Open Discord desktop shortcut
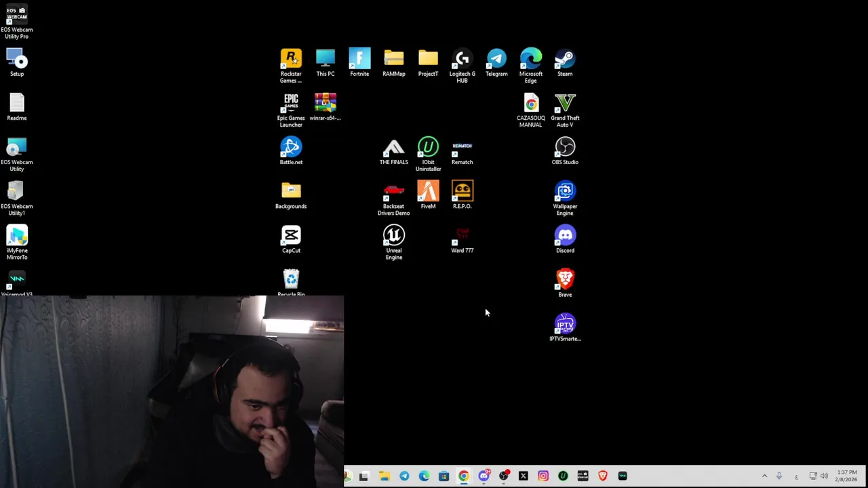 click(565, 239)
